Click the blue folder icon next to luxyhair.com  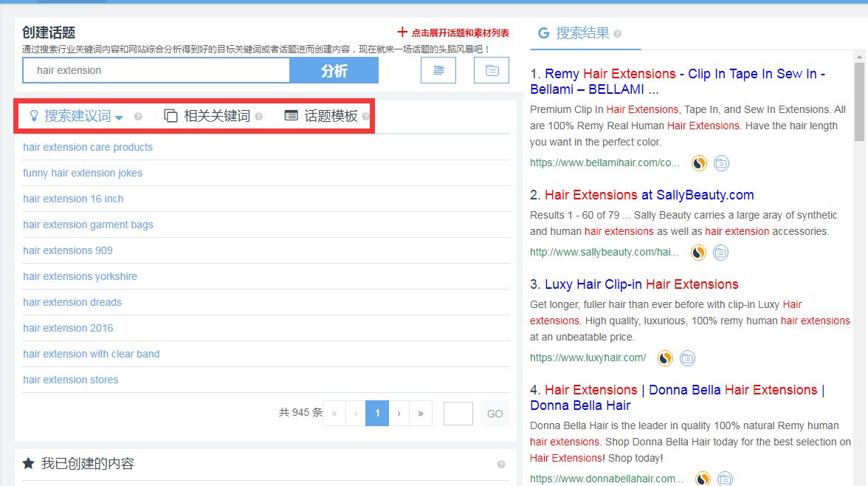coord(687,358)
